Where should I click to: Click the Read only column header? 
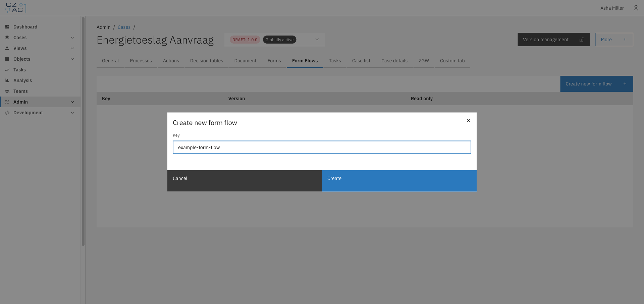(422, 99)
